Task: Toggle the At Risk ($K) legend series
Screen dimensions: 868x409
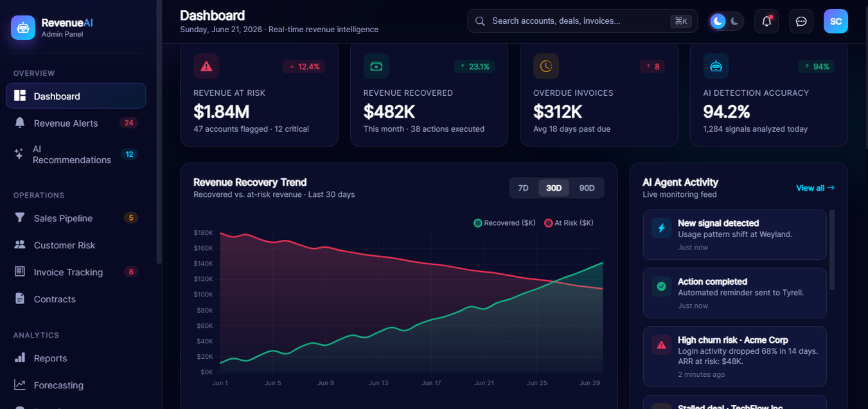Action: coord(569,223)
